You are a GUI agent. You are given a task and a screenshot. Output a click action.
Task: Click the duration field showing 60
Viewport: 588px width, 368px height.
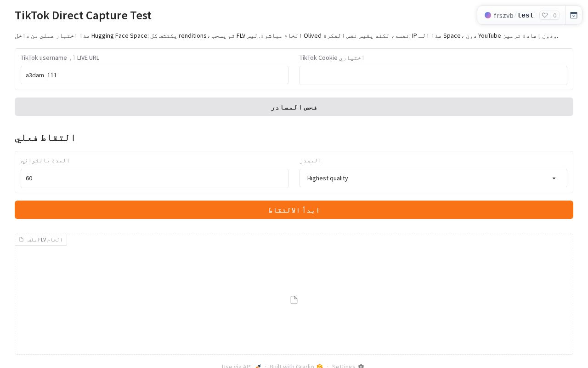154,178
